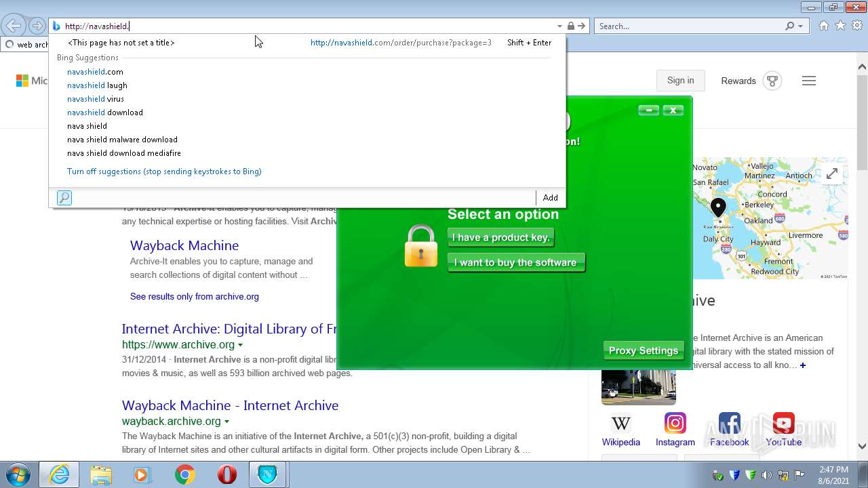868x488 pixels.
Task: Click the Go arrow beside address bar
Action: click(x=582, y=26)
